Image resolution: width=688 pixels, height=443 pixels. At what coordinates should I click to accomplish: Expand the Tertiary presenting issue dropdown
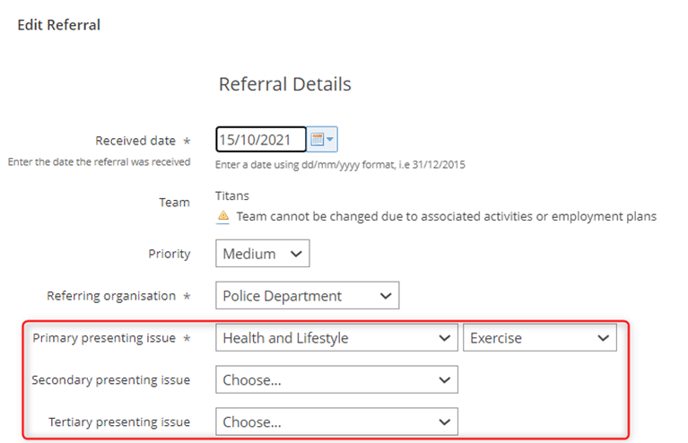(x=337, y=422)
